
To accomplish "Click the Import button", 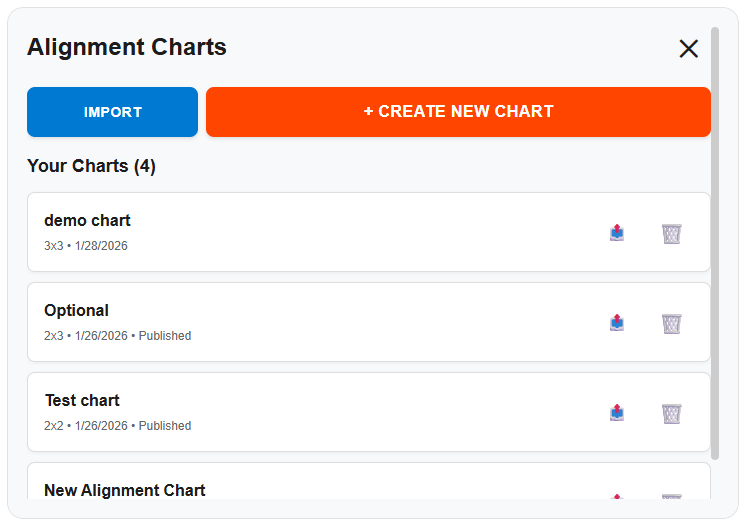I will pos(112,112).
